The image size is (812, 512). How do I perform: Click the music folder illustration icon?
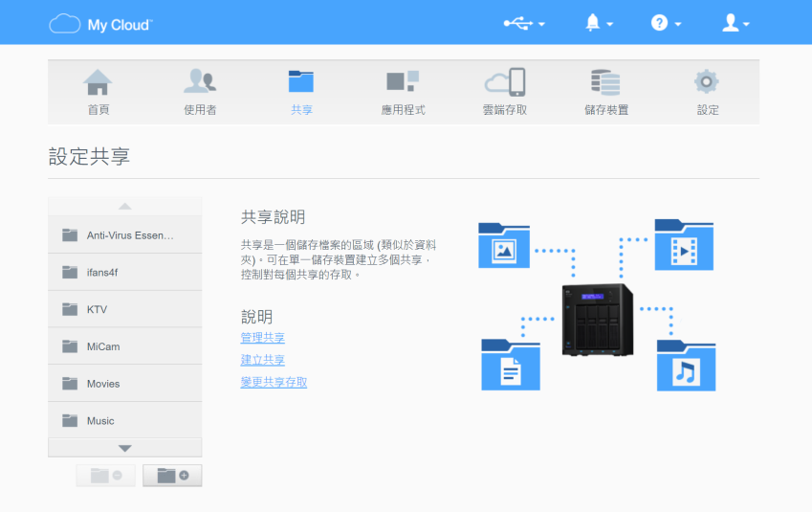(x=686, y=366)
